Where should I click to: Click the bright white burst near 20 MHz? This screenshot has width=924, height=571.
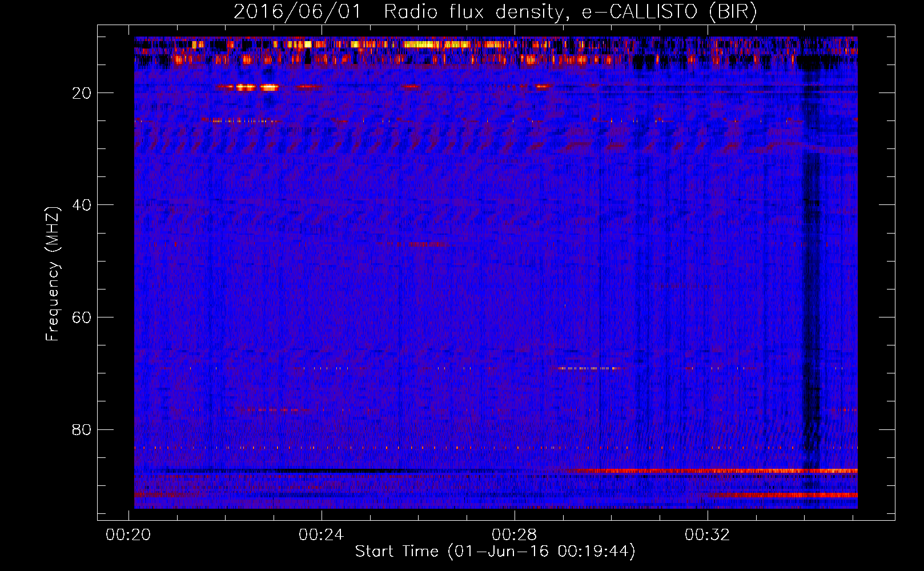click(257, 87)
